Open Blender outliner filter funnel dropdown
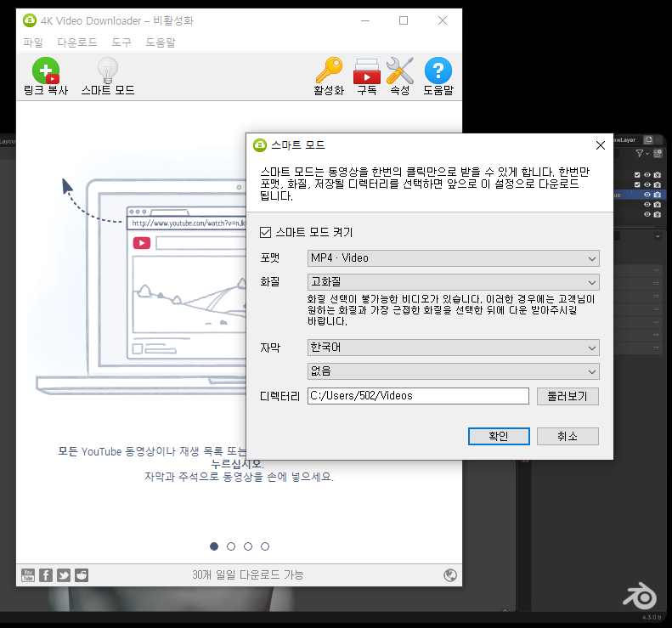672x628 pixels. point(642,153)
